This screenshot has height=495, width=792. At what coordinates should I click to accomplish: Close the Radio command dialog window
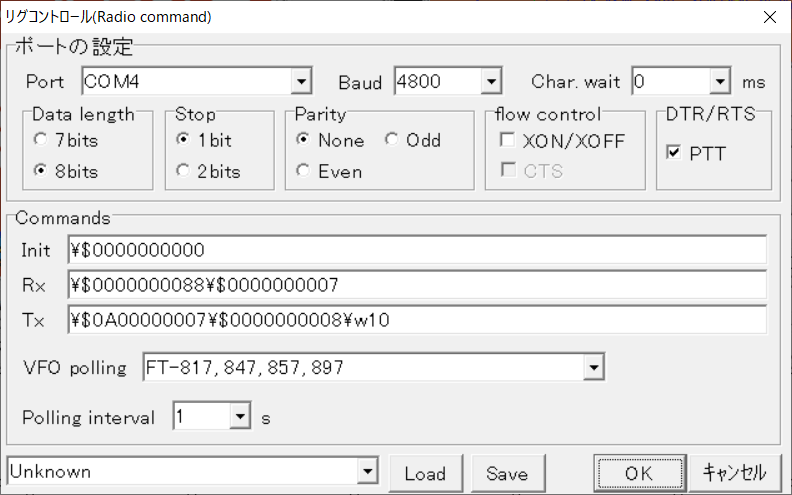point(769,16)
